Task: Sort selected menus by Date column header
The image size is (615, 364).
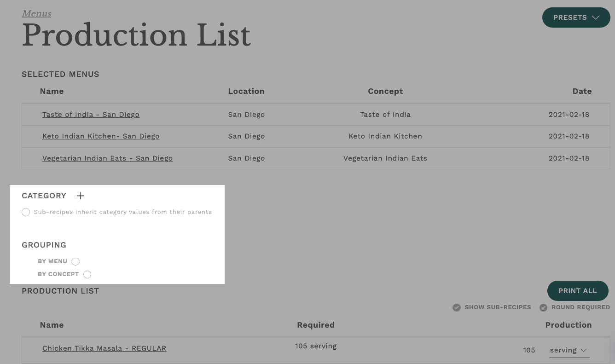Action: click(582, 91)
